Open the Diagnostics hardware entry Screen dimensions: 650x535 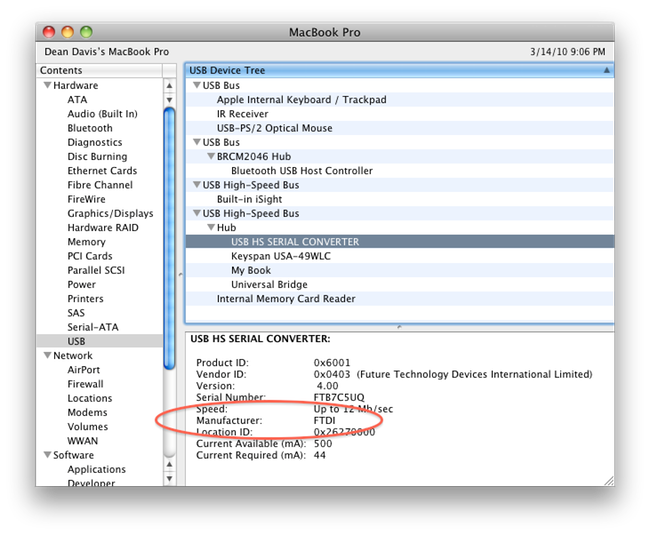(95, 143)
